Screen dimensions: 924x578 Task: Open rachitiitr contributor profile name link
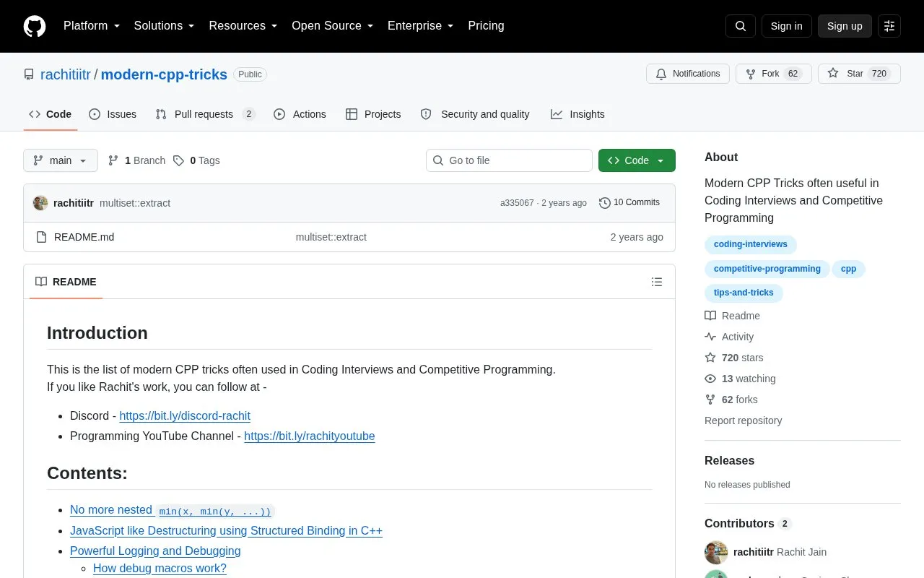tap(754, 552)
